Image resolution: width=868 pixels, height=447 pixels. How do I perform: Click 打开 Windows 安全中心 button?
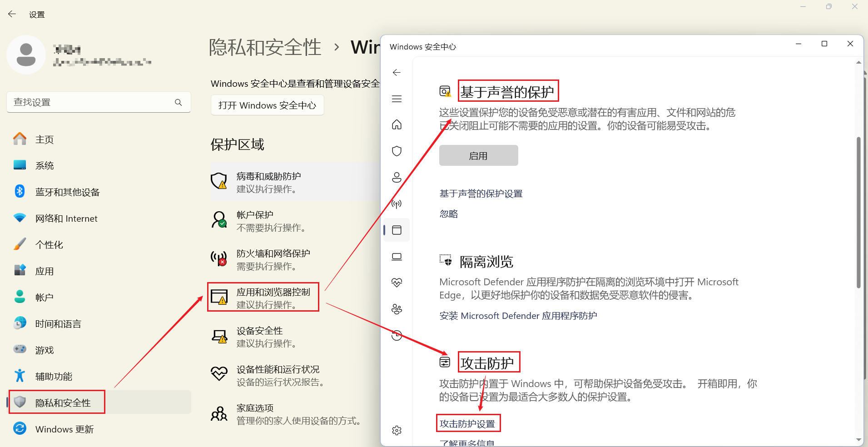(267, 105)
